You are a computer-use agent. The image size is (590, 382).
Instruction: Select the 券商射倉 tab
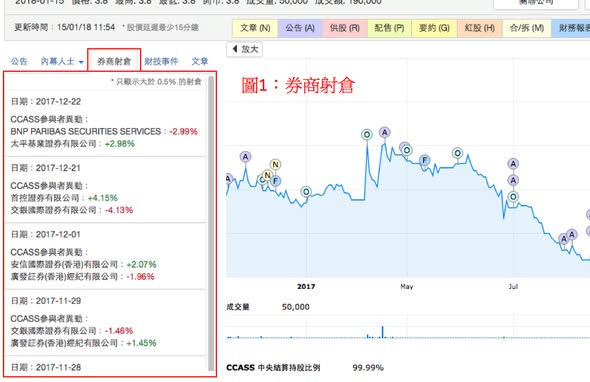[x=114, y=61]
